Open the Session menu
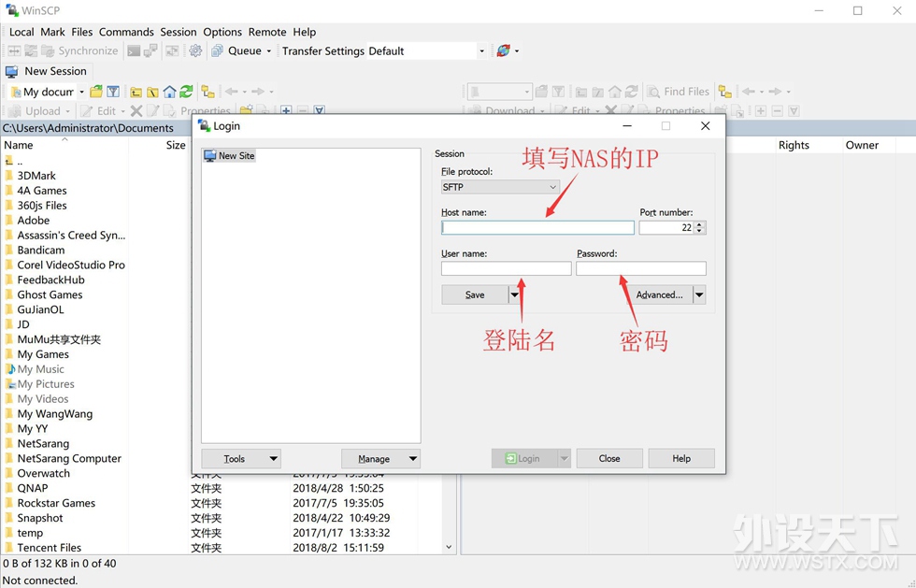Screen dimensions: 916x588 click(x=179, y=32)
